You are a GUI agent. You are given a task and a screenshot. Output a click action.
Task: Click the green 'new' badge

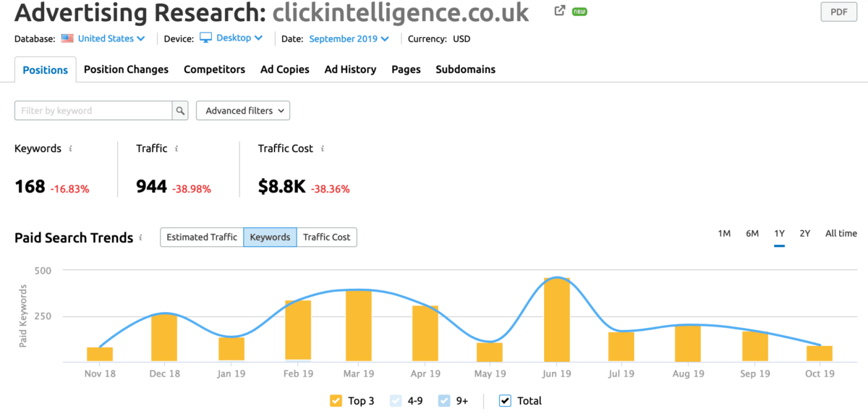579,12
